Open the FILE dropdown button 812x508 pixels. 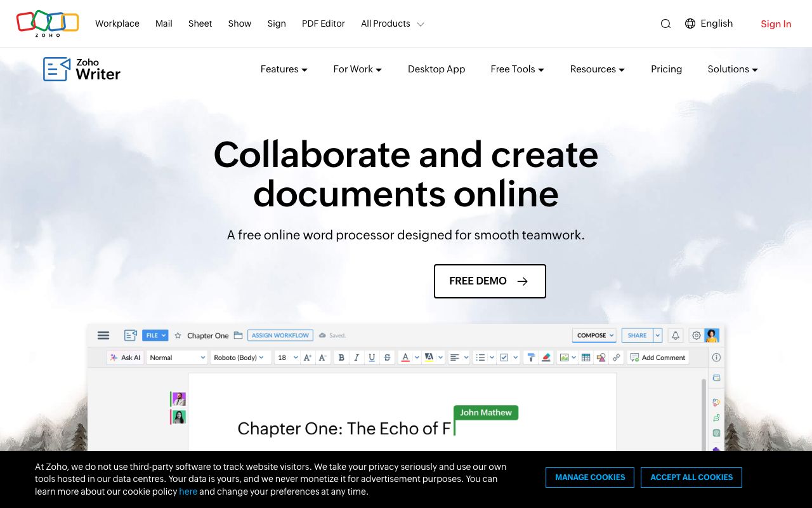point(155,335)
